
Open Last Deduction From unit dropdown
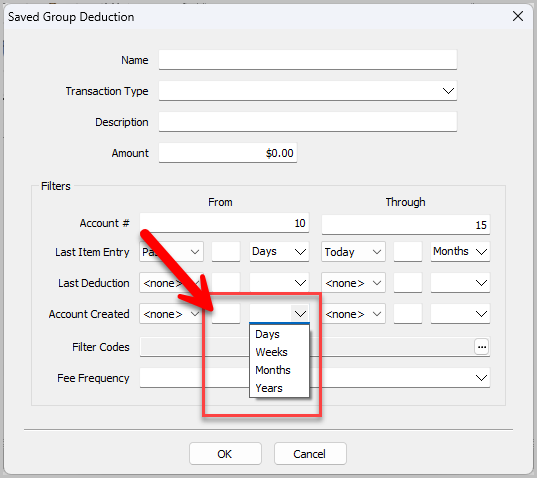(x=279, y=283)
